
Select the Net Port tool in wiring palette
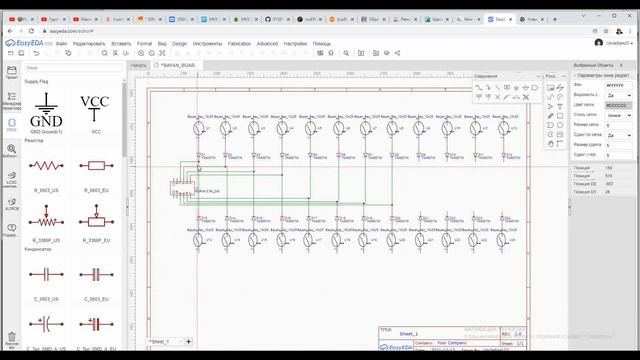535,88
